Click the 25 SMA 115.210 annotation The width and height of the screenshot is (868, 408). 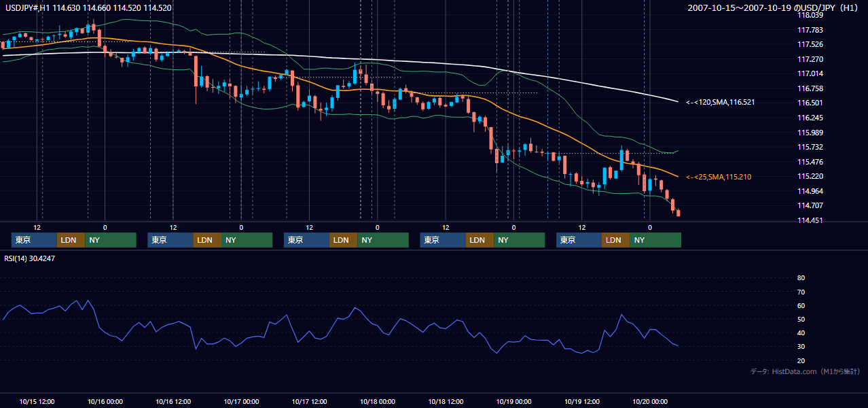719,177
